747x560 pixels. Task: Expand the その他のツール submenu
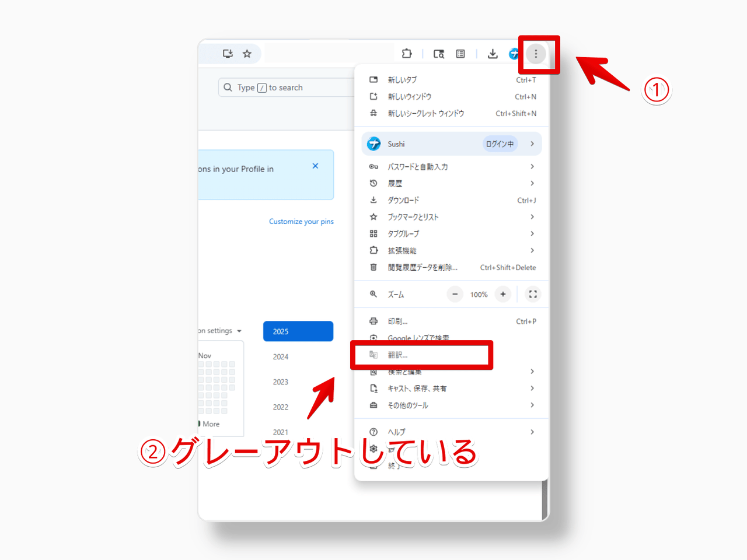point(532,405)
